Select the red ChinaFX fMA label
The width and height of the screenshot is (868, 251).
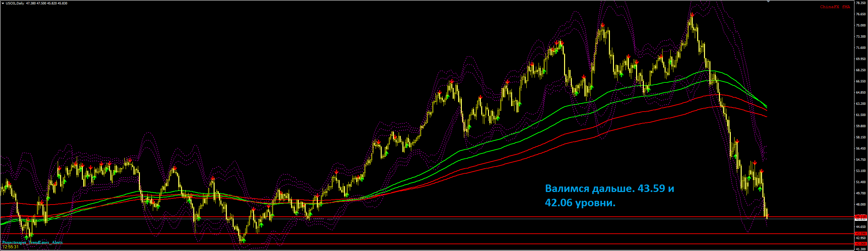click(x=835, y=7)
